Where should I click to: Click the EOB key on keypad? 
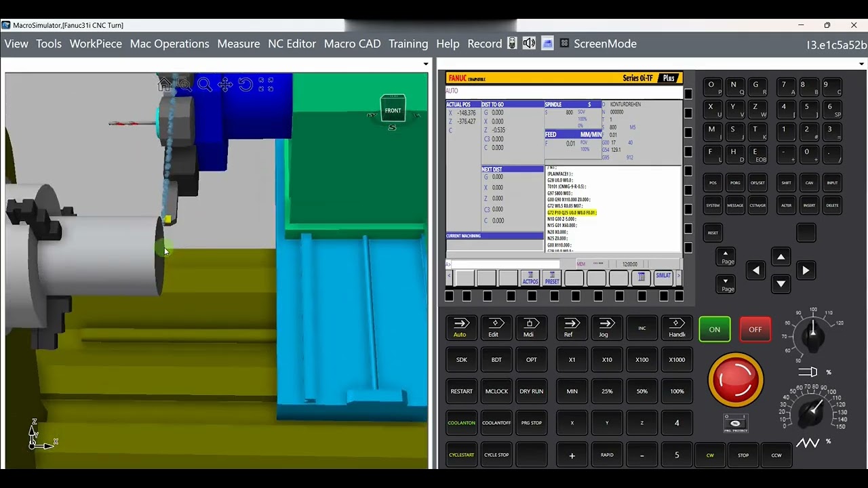tap(757, 155)
